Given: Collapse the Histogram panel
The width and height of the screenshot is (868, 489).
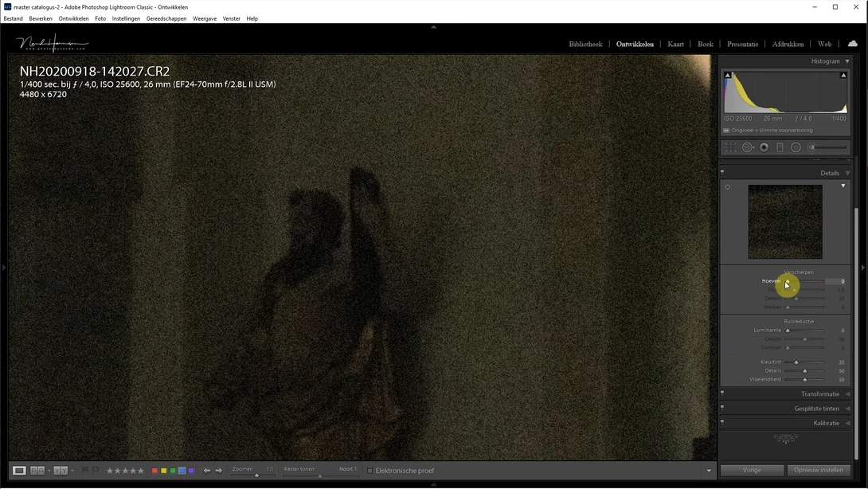Looking at the screenshot, I should [847, 61].
